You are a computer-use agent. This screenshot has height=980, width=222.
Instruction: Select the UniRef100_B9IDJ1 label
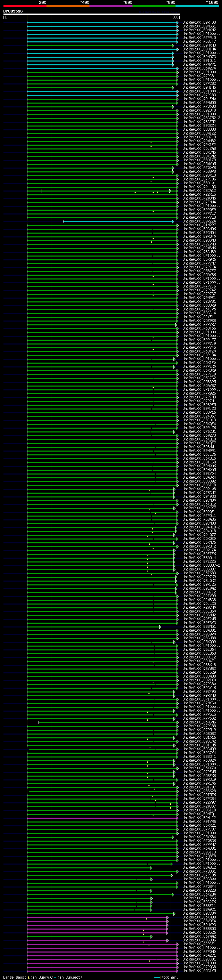click(199, 60)
